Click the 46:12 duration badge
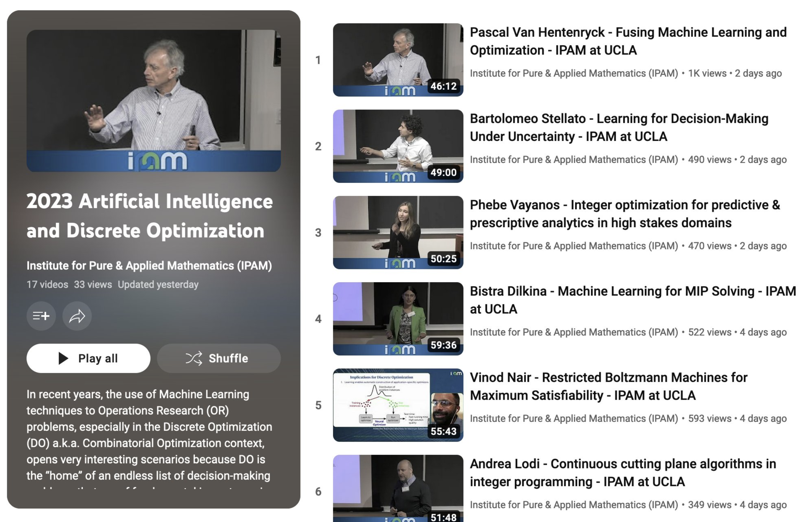The image size is (812, 522). [444, 86]
